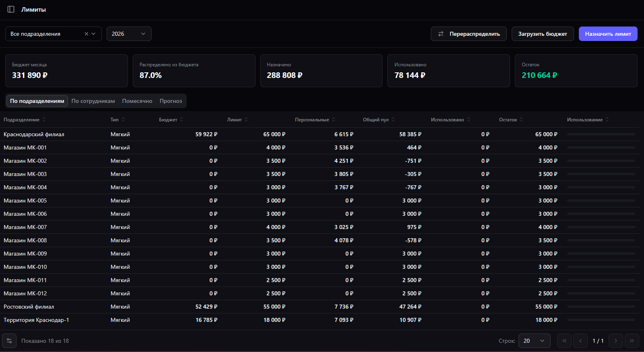Jump to last page arrow
Screen dimensions: 644x352
point(632,341)
